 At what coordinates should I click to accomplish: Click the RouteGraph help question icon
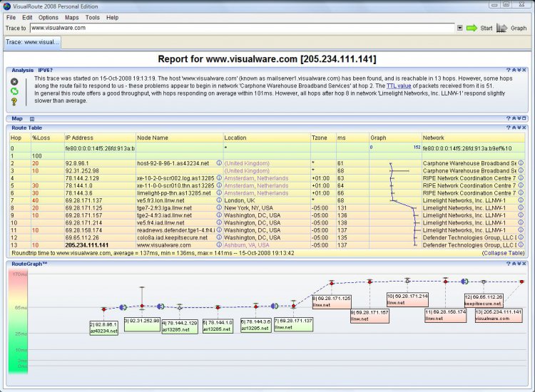click(508, 264)
